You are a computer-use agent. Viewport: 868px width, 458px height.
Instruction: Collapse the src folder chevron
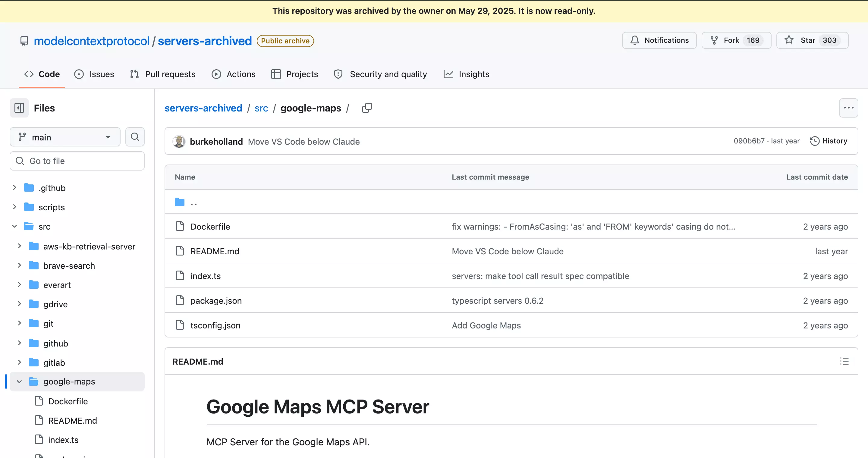tap(14, 226)
